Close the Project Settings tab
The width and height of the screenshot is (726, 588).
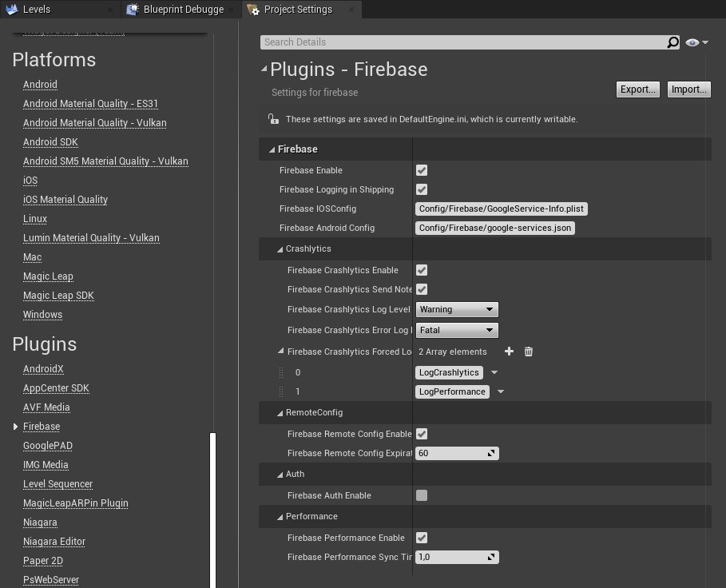(351, 10)
